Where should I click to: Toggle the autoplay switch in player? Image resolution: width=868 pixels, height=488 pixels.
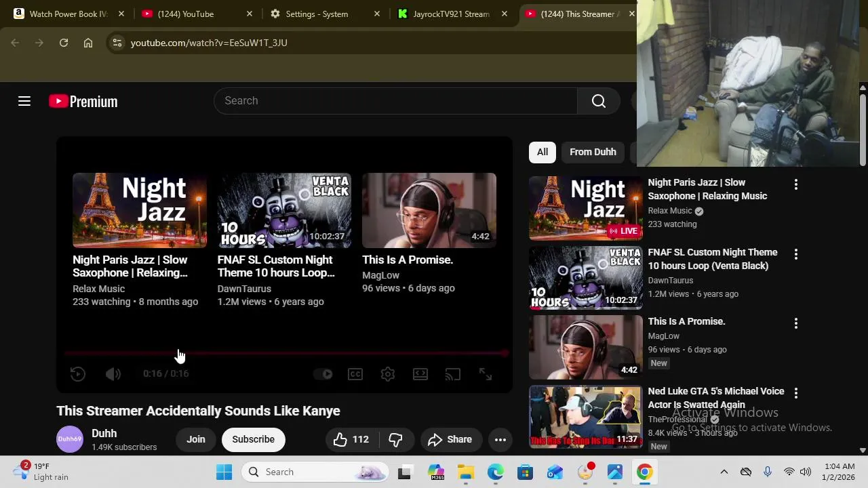[323, 374]
